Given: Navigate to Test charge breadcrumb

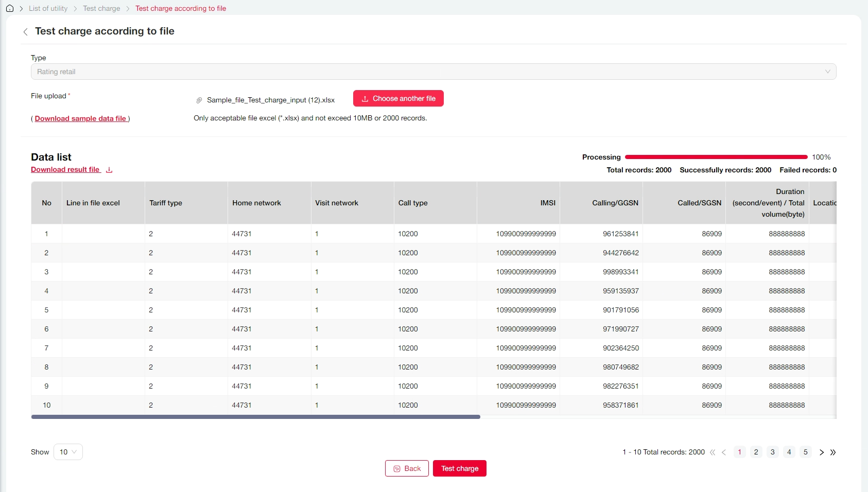Looking at the screenshot, I should click(101, 8).
